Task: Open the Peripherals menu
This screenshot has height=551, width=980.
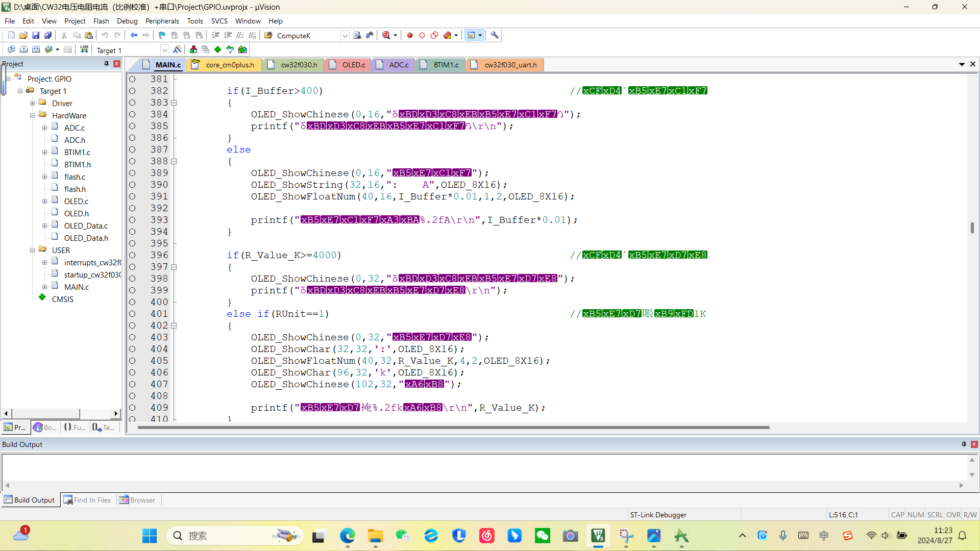Action: click(162, 21)
